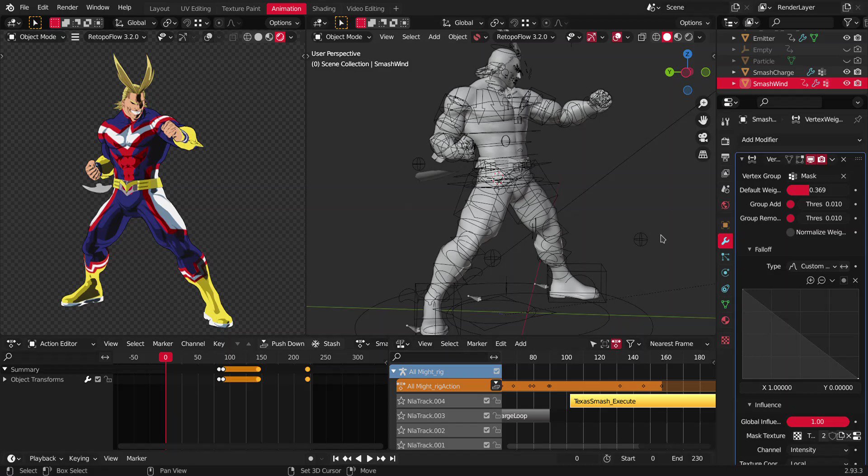Open the Video Editing workspace tab

[365, 8]
